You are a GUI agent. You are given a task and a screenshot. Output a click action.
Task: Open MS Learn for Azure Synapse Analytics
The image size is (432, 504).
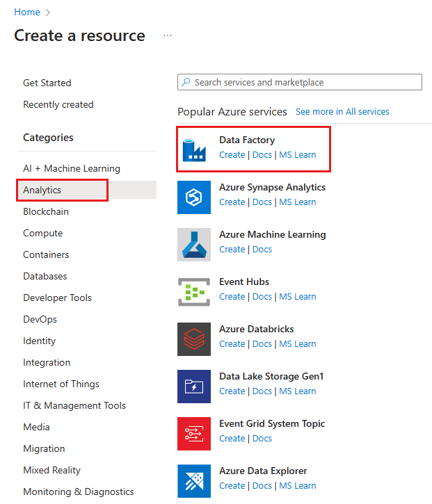[x=297, y=202]
